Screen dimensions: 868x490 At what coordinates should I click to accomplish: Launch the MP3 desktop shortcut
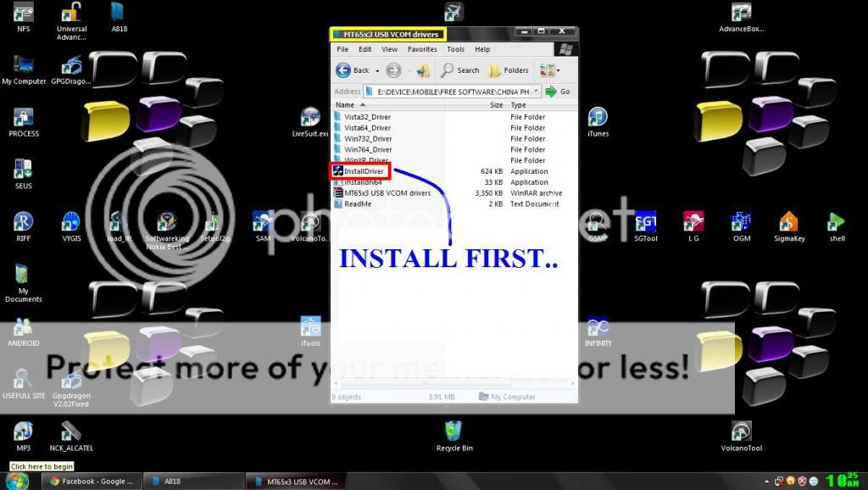23,437
